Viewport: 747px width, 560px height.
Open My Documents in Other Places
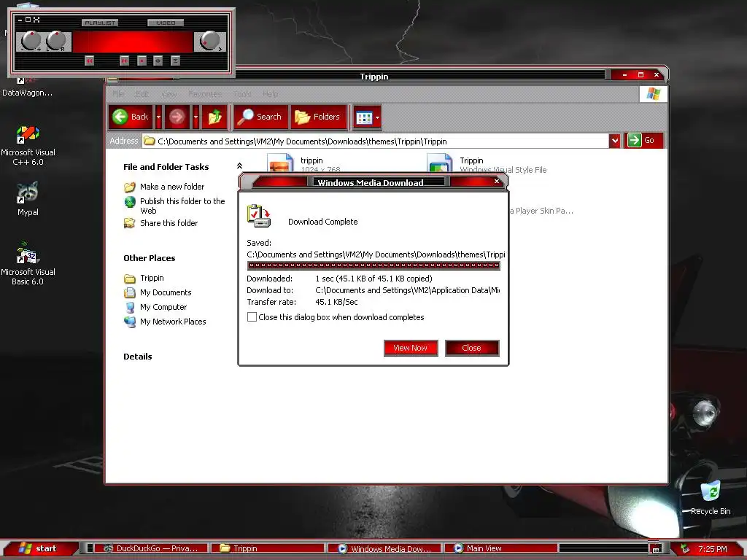[166, 292]
